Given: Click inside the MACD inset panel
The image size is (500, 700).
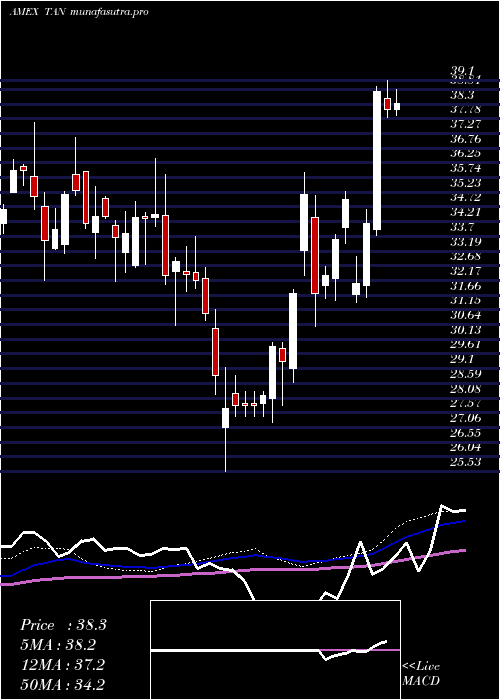Looking at the screenshot, I should 275,650.
